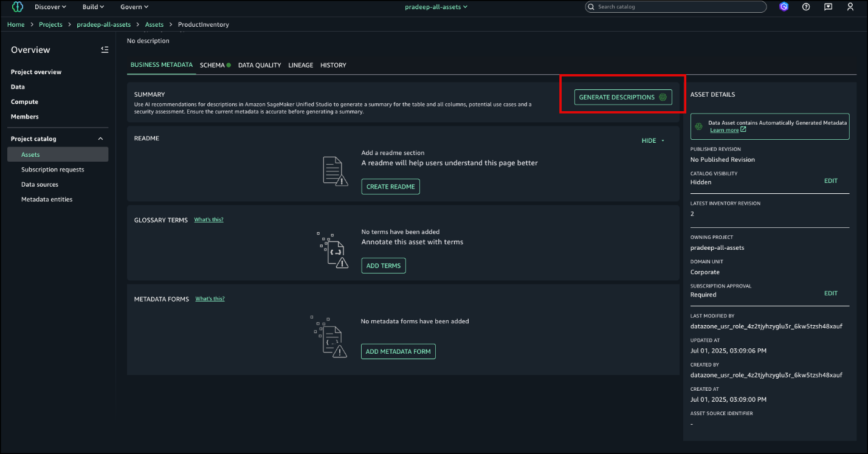This screenshot has height=454, width=868.
Task: Open the Govern menu
Action: tap(134, 7)
